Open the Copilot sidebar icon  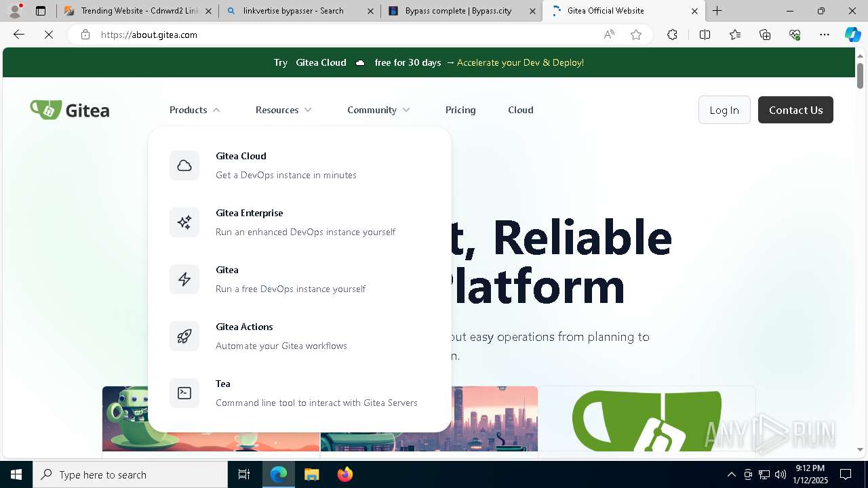point(852,35)
